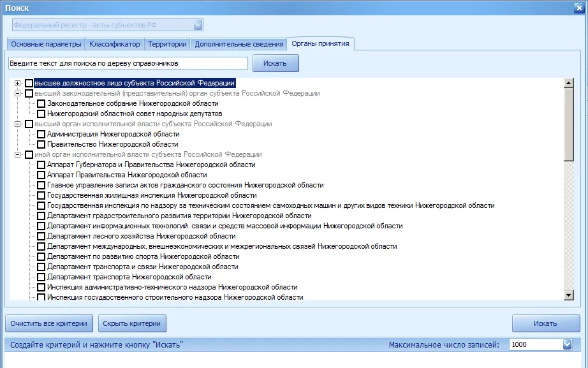Click the Максимальное число записей field

[x=536, y=344]
